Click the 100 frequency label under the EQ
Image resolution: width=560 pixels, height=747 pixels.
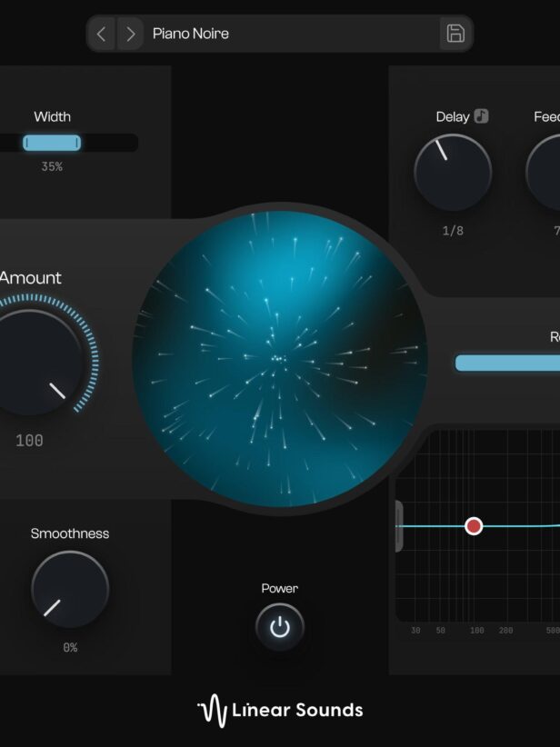click(477, 631)
